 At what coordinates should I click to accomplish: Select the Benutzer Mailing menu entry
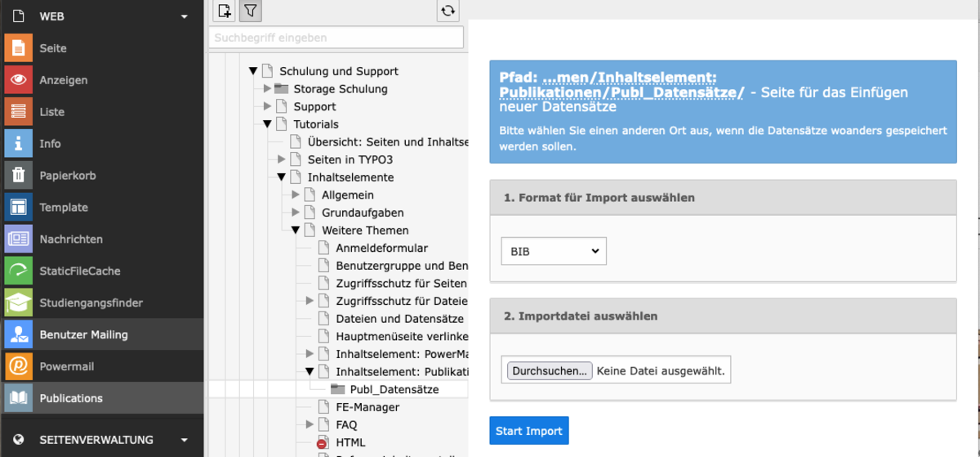(x=102, y=334)
